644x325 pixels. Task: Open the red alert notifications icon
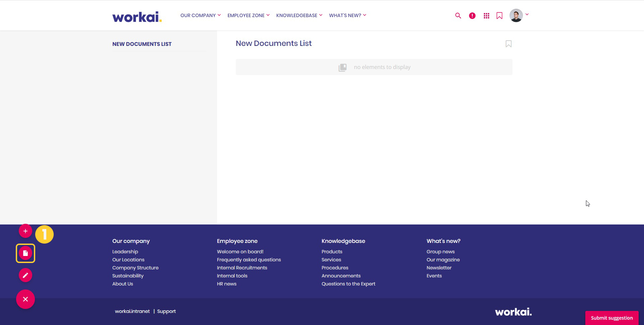[x=472, y=15]
